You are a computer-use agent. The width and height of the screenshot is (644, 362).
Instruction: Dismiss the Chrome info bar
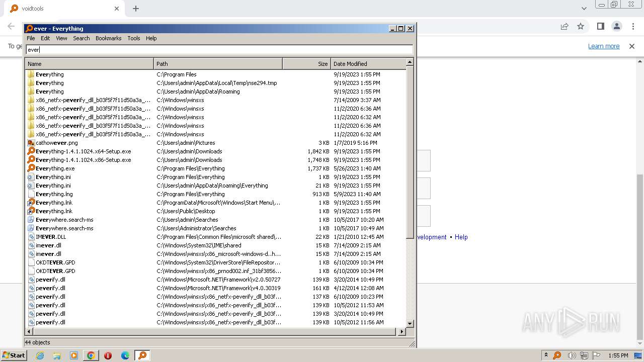[x=632, y=46]
